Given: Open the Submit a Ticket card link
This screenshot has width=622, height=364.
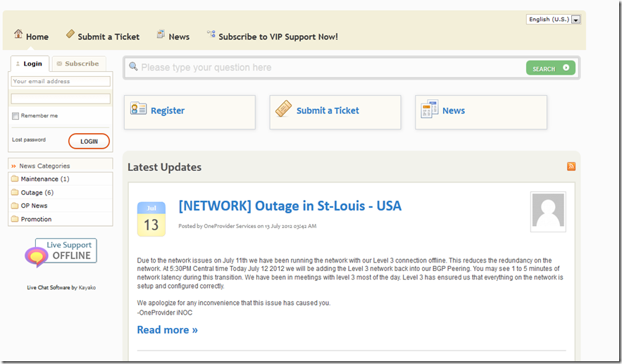Looking at the screenshot, I should [328, 111].
